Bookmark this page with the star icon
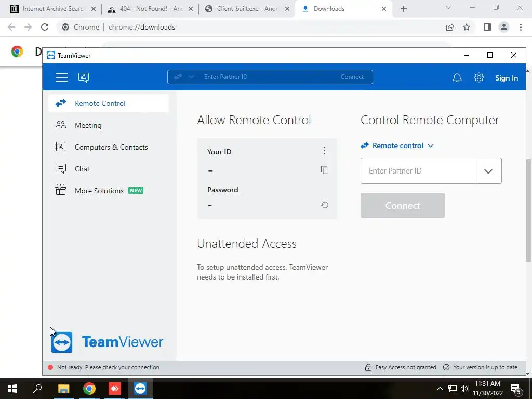This screenshot has height=399, width=532. pyautogui.click(x=467, y=27)
